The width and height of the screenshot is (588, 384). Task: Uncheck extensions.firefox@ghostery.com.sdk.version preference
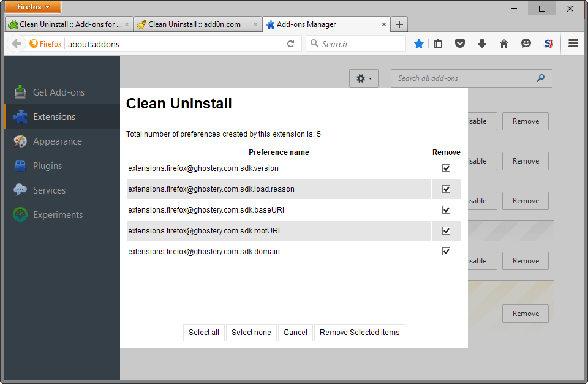coord(447,167)
